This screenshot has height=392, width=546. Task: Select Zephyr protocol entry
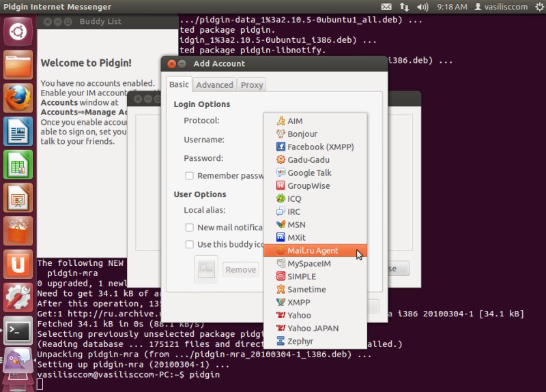coord(315,342)
